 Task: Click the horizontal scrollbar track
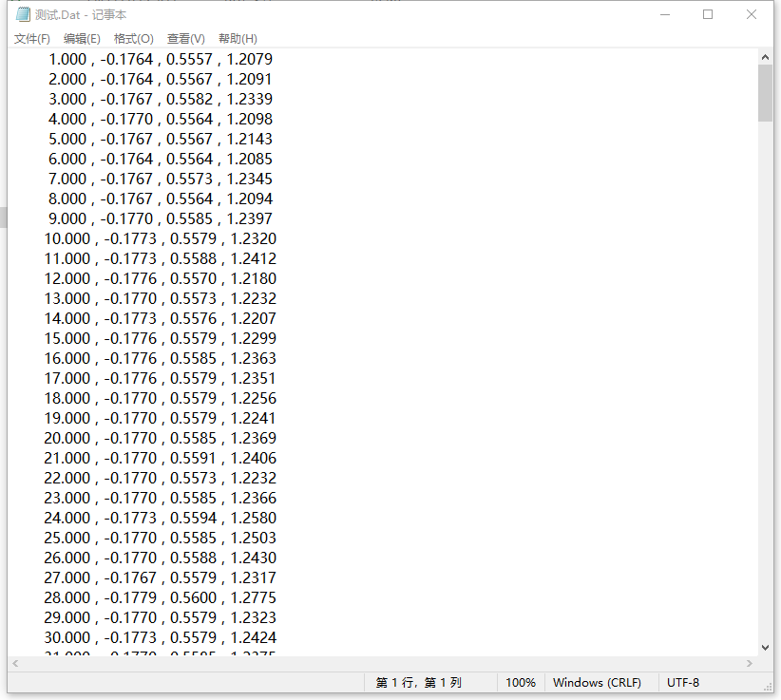coord(380,663)
